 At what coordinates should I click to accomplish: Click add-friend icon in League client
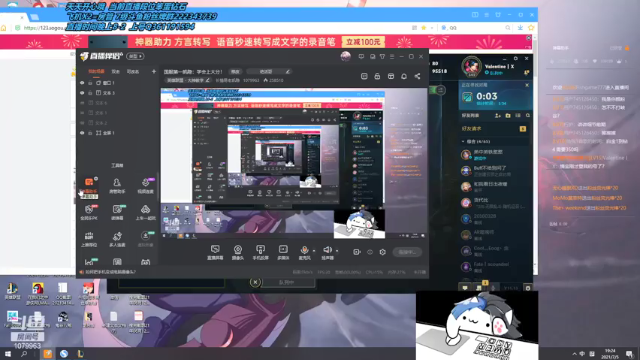(x=498, y=116)
